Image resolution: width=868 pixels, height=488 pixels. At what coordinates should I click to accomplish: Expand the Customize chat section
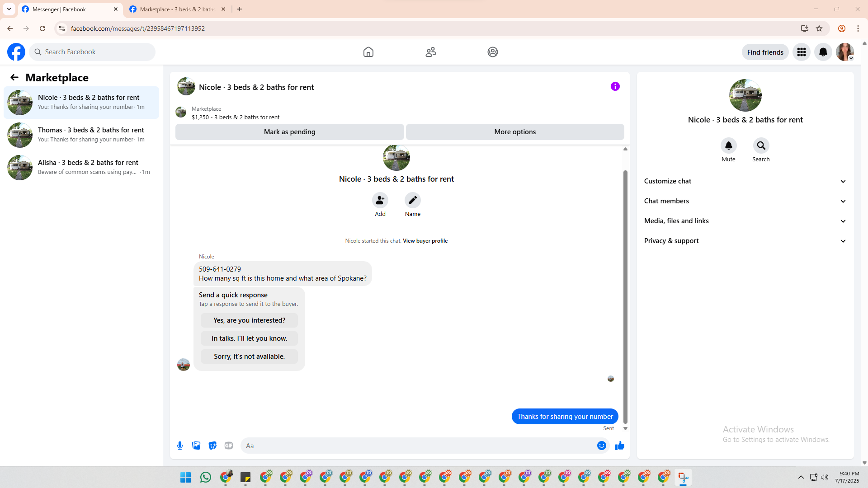pos(745,181)
